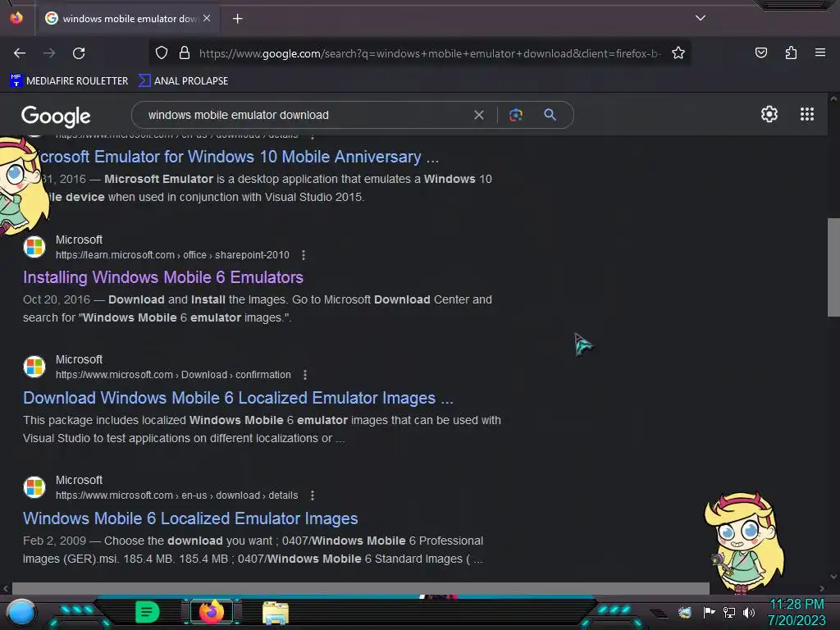Go back to the previous page
Screen dimensions: 840x630
tap(20, 53)
